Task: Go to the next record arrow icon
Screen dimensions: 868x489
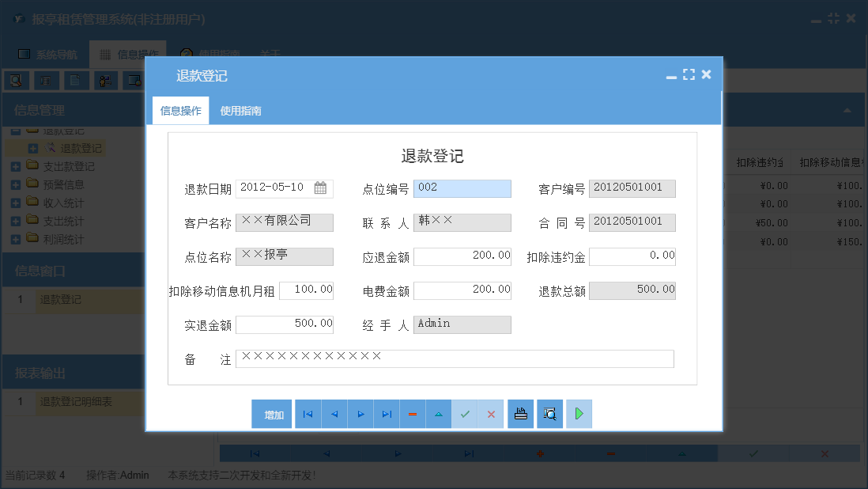Action: pyautogui.click(x=360, y=413)
